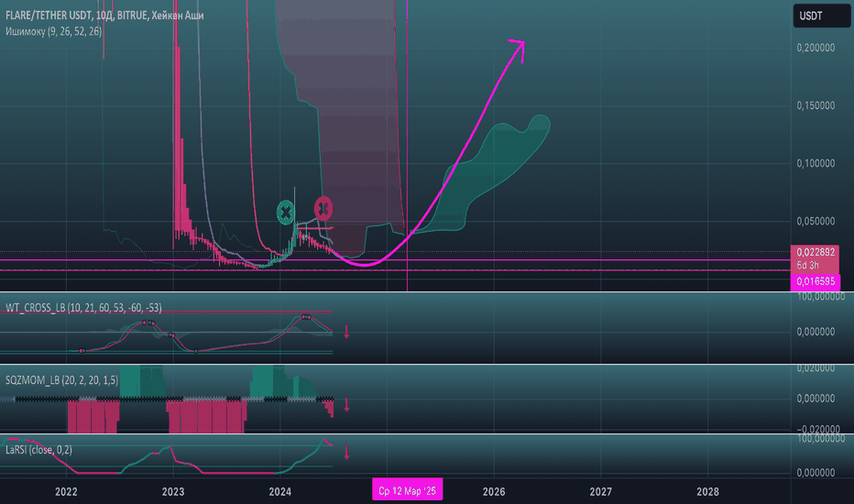
Task: Click red down arrow in WT_CROSS pane
Action: click(x=347, y=332)
